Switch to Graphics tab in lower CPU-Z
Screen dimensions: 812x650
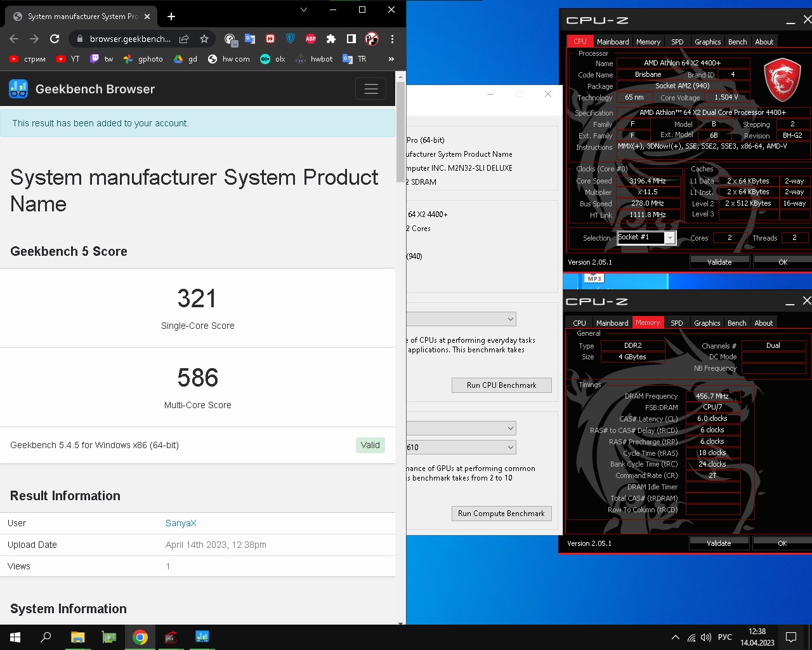707,323
